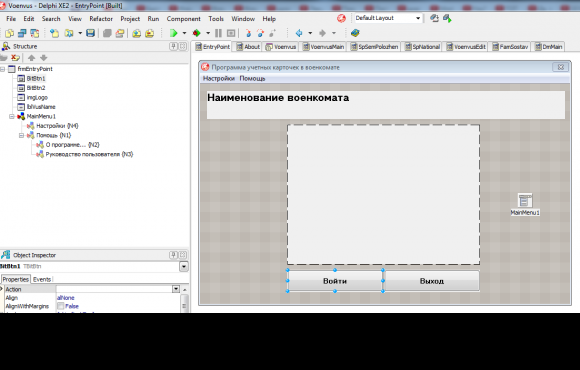Click the Выход button on the form
This screenshot has width=580, height=370.
coord(432,281)
